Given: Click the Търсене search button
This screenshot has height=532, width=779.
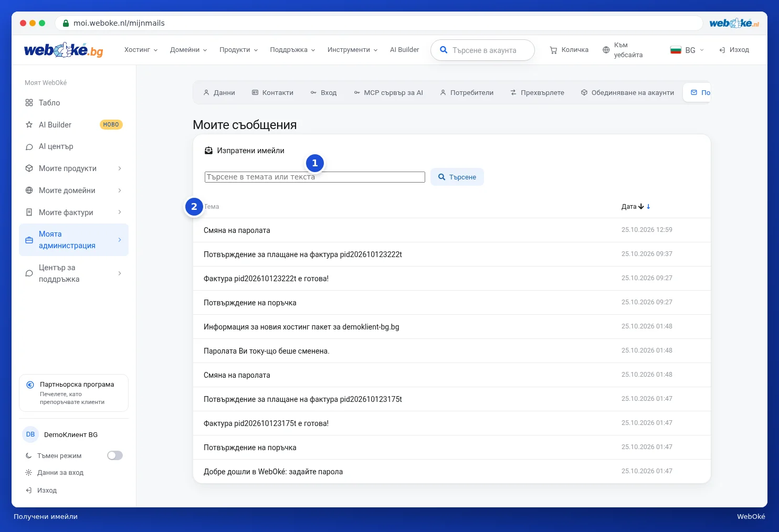Looking at the screenshot, I should 457,177.
